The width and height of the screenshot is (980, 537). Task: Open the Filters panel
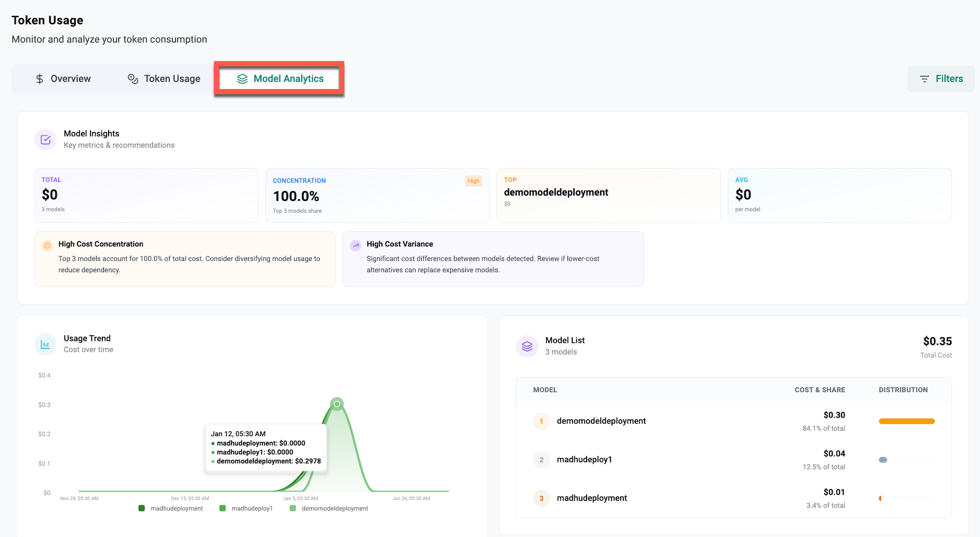(941, 79)
